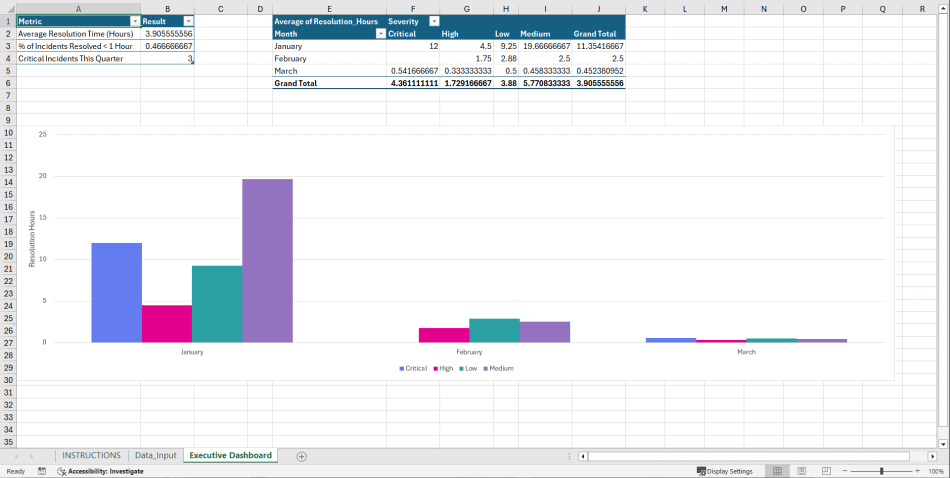Screen dimensions: 950x478
Task: Click Accessibility: Investigate in status bar
Action: pos(100,471)
